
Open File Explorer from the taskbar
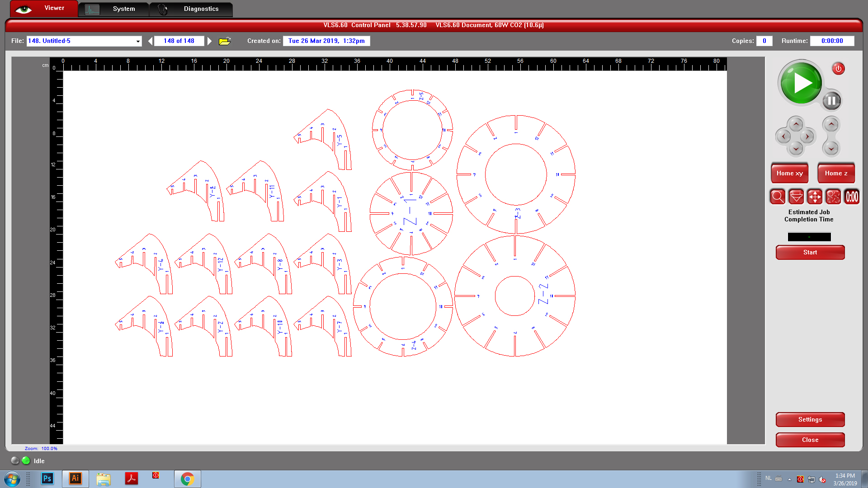104,479
